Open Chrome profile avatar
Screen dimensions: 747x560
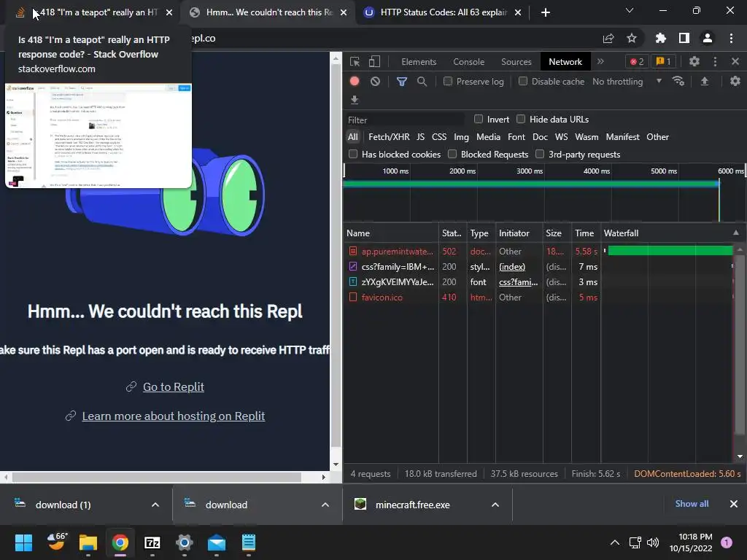pyautogui.click(x=708, y=38)
